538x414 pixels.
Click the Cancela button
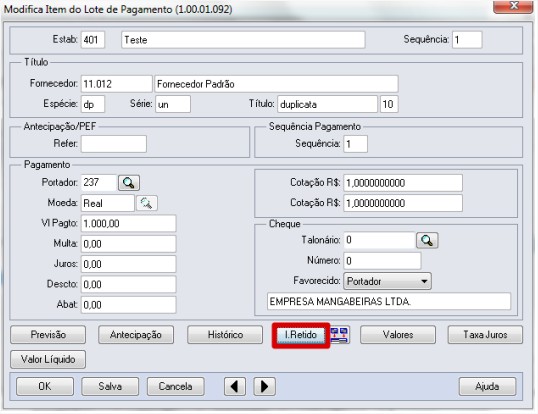click(176, 387)
